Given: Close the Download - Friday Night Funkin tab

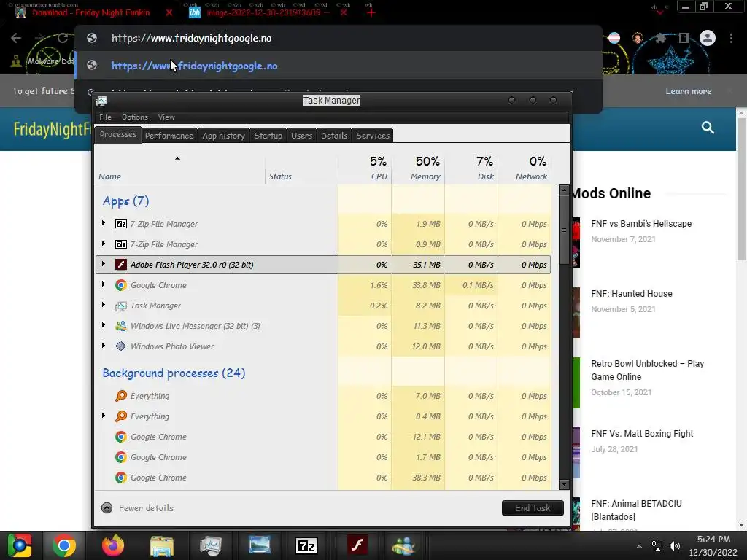Looking at the screenshot, I should point(169,12).
